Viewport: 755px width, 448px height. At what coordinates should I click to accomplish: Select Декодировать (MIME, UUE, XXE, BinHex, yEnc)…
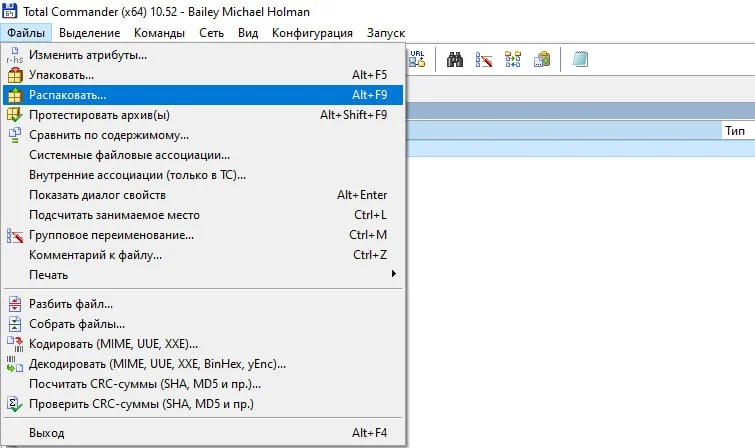click(203, 364)
